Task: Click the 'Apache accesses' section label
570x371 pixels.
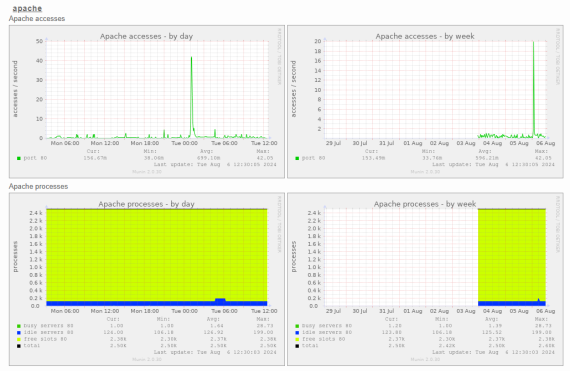Action: (x=37, y=19)
